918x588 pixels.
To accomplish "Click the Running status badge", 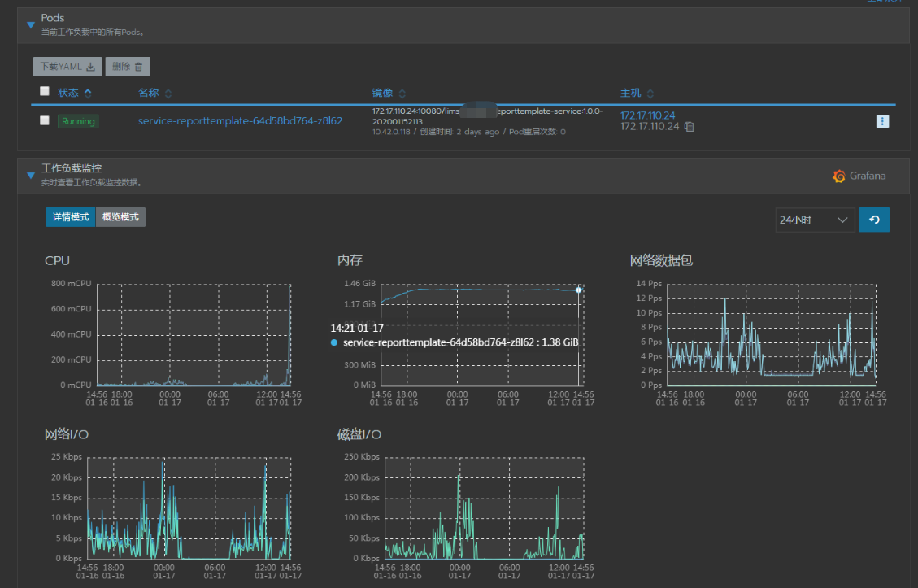I will tap(78, 121).
